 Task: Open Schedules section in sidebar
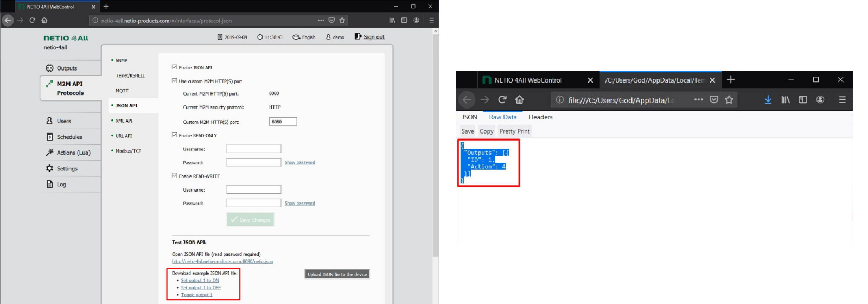[x=71, y=137]
